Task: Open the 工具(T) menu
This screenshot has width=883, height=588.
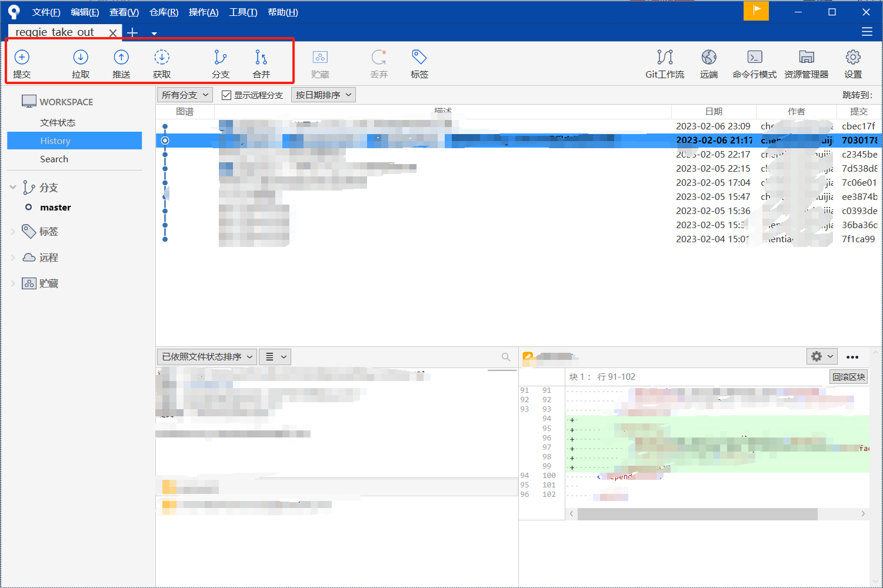Action: click(243, 12)
